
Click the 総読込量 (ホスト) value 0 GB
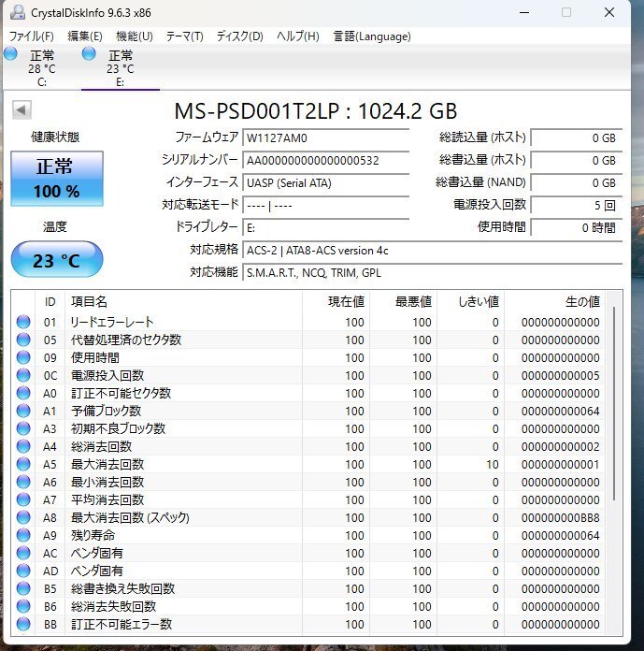pos(577,137)
